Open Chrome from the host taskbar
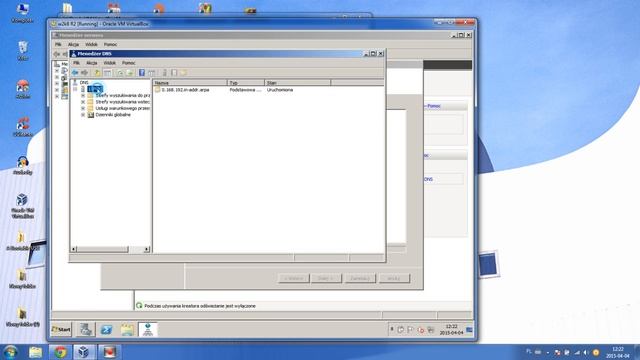 [x=60, y=352]
